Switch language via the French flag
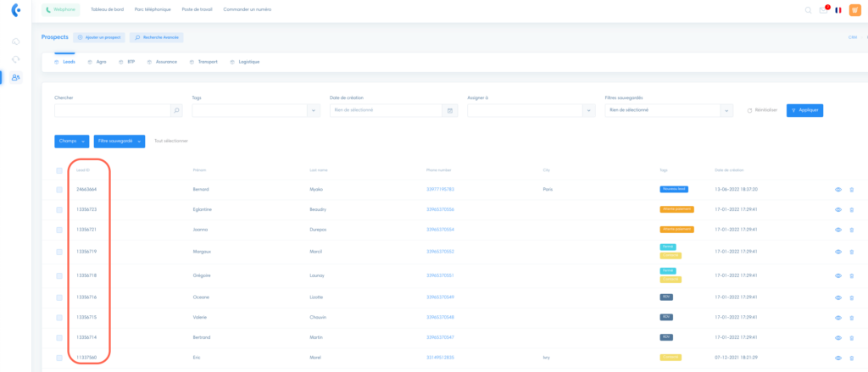This screenshot has width=868, height=372. coord(838,10)
